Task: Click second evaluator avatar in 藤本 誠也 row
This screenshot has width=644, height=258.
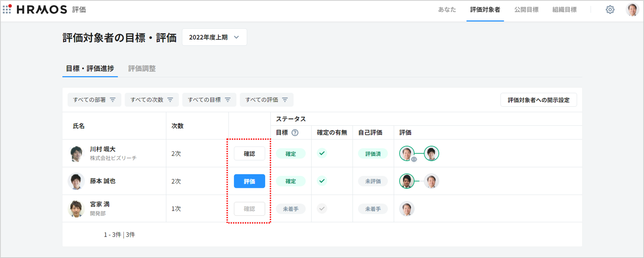Action: (x=431, y=181)
